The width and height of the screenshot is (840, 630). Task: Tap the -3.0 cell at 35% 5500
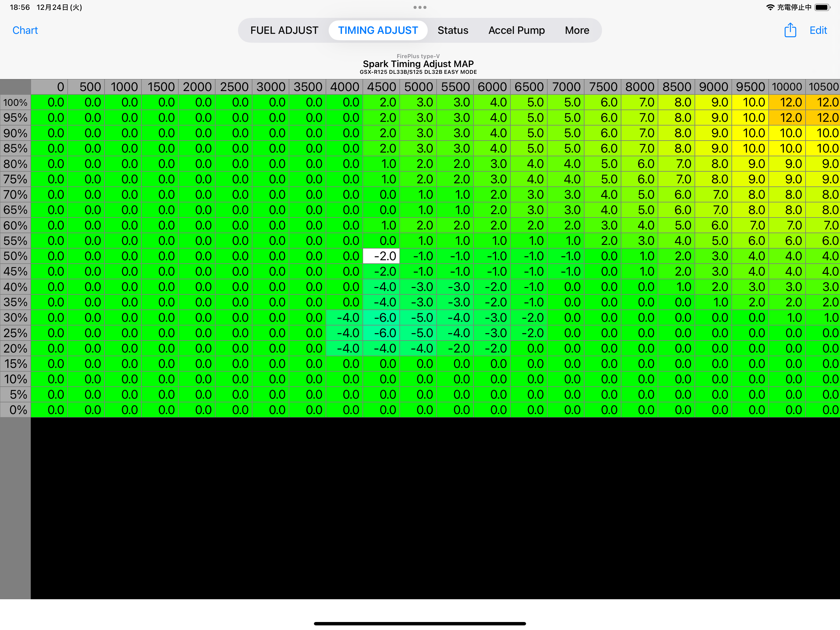[x=455, y=302]
